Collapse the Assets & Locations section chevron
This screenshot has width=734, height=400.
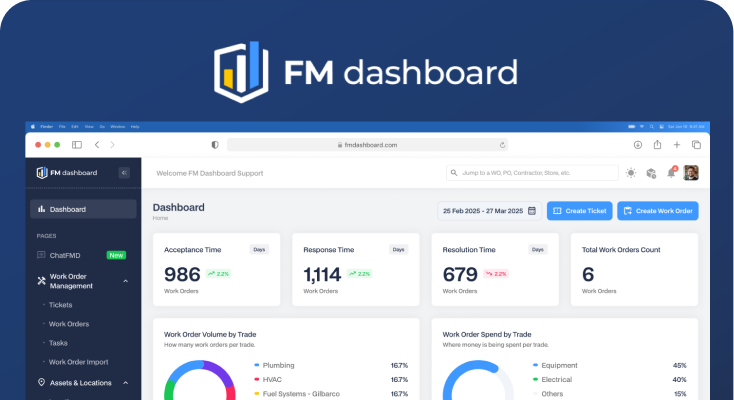point(125,383)
